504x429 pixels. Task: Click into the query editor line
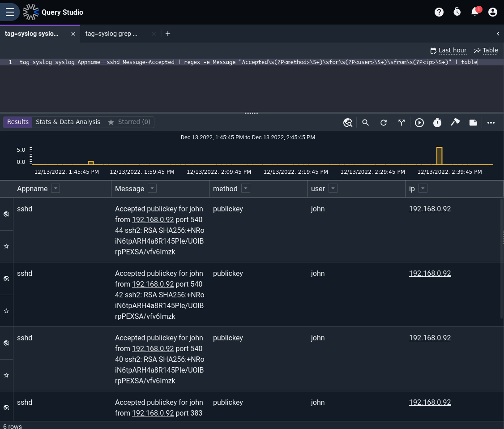(248, 62)
